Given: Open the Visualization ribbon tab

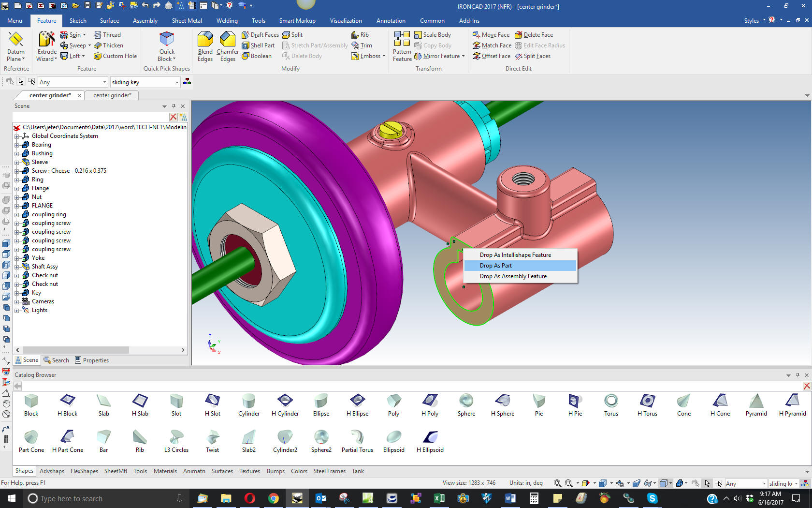Looking at the screenshot, I should pos(346,21).
